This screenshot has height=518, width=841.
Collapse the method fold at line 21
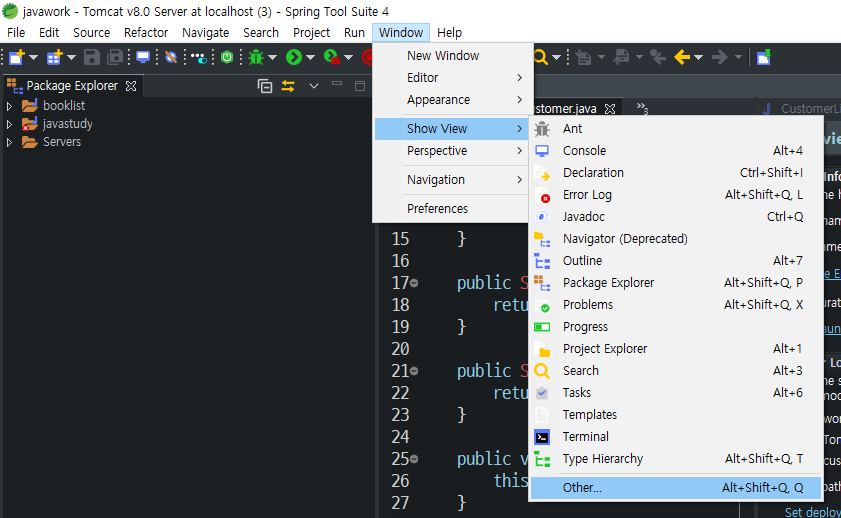click(x=414, y=371)
